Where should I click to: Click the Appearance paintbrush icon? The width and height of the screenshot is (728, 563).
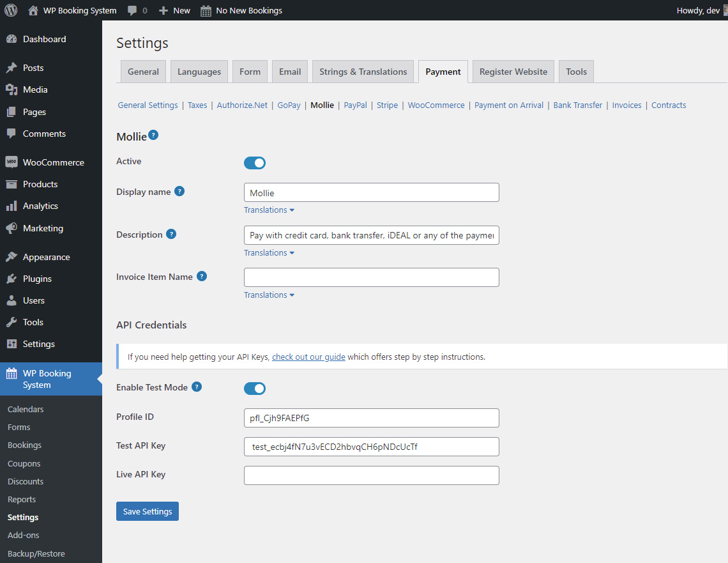click(11, 257)
